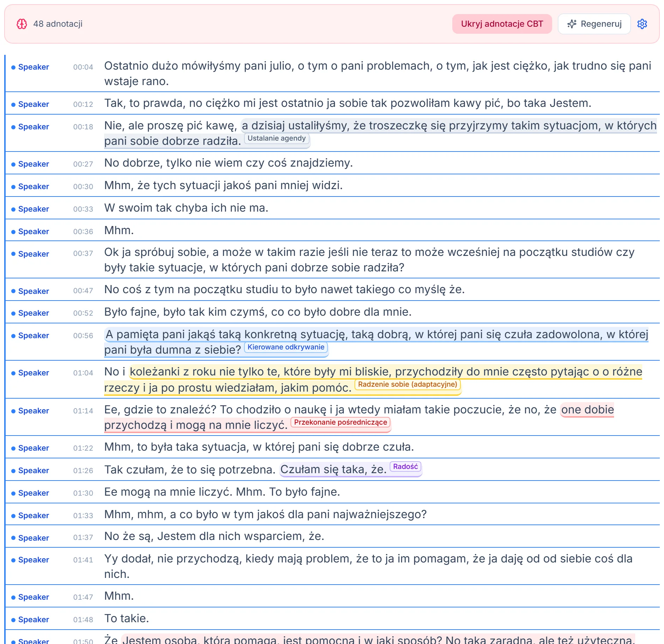Click text 'No dobrze, tylko nie wiem czy coś znajdziemy.'
The image size is (664, 644).
click(229, 163)
